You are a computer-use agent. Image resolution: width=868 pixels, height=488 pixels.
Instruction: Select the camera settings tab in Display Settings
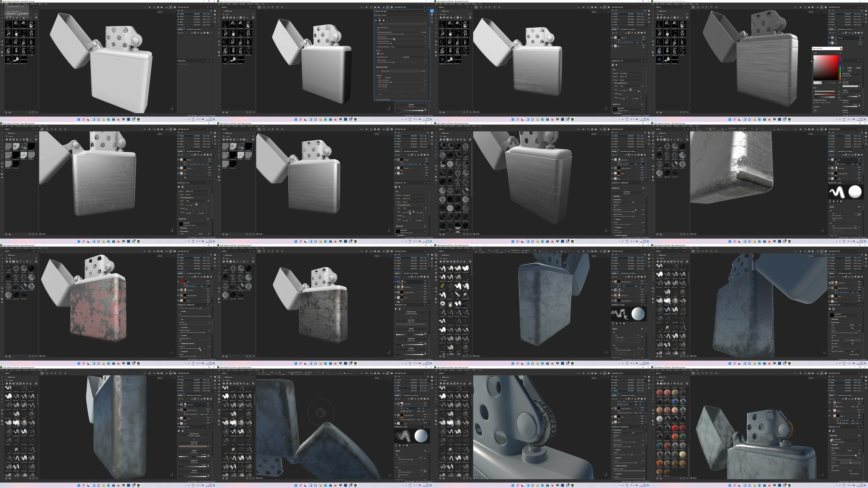pyautogui.click(x=380, y=21)
